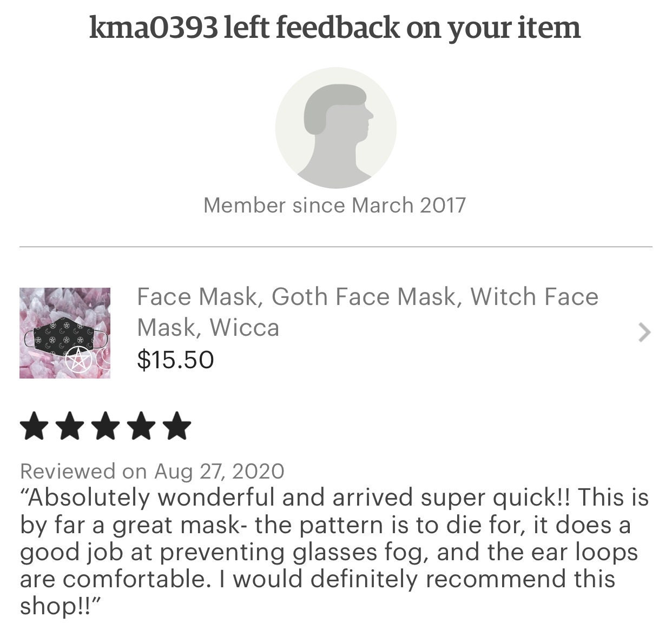
Task: Click the $15.50 price text
Action: click(x=175, y=360)
